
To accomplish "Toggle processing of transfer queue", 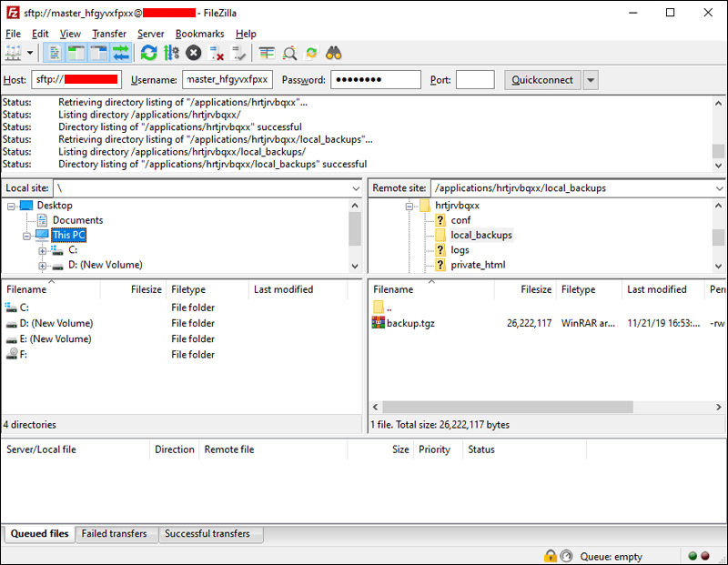I will tap(171, 53).
